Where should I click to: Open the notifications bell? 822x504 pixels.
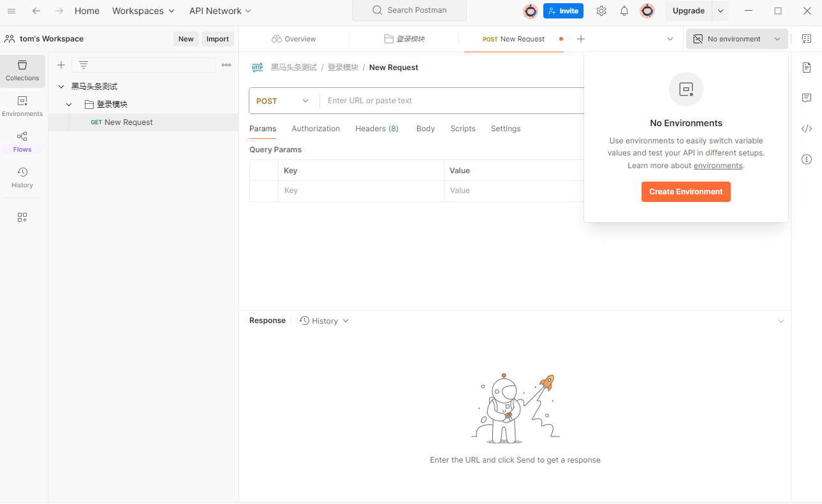pos(624,11)
